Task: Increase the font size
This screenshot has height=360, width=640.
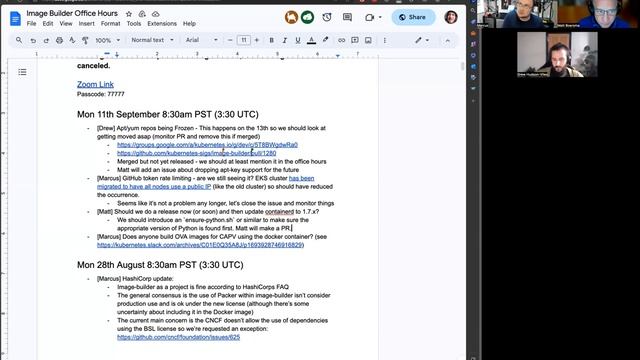Action: tap(257, 40)
